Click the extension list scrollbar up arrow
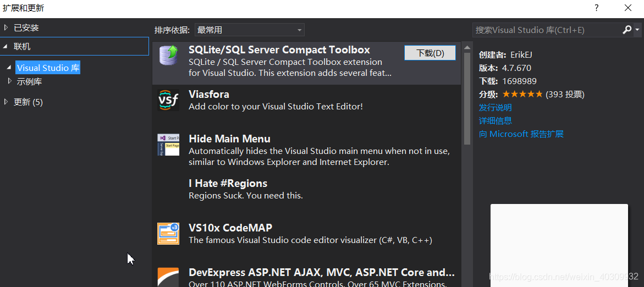 coord(467,47)
